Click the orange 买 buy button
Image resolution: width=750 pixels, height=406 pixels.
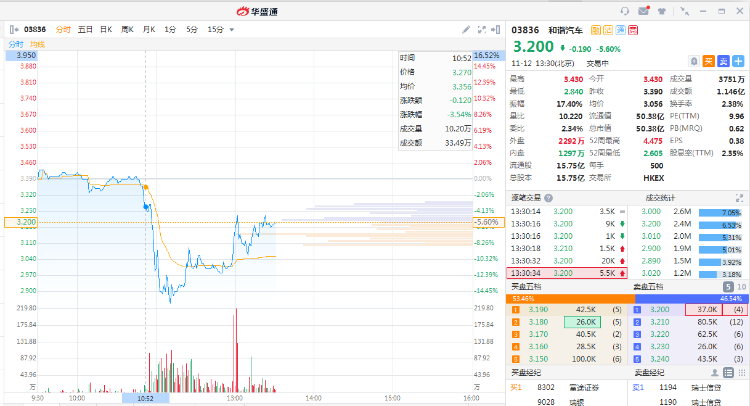pos(708,61)
